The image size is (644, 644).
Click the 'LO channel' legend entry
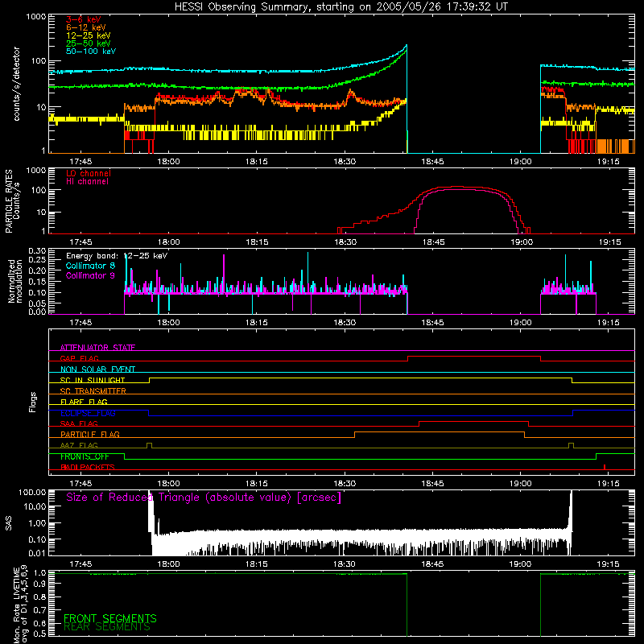tap(89, 173)
